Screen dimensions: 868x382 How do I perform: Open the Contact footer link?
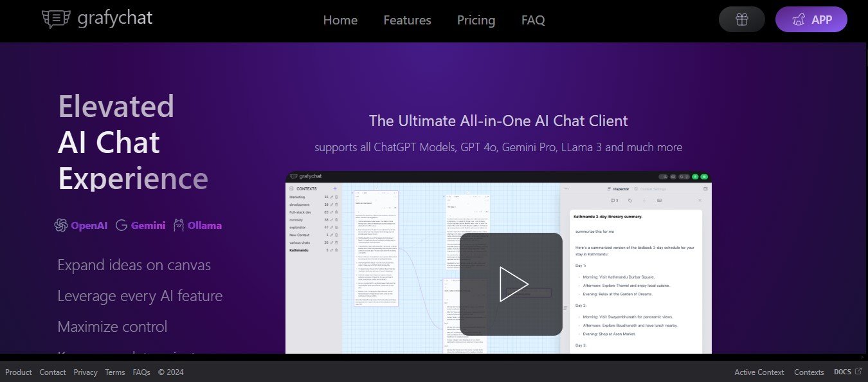tap(53, 372)
